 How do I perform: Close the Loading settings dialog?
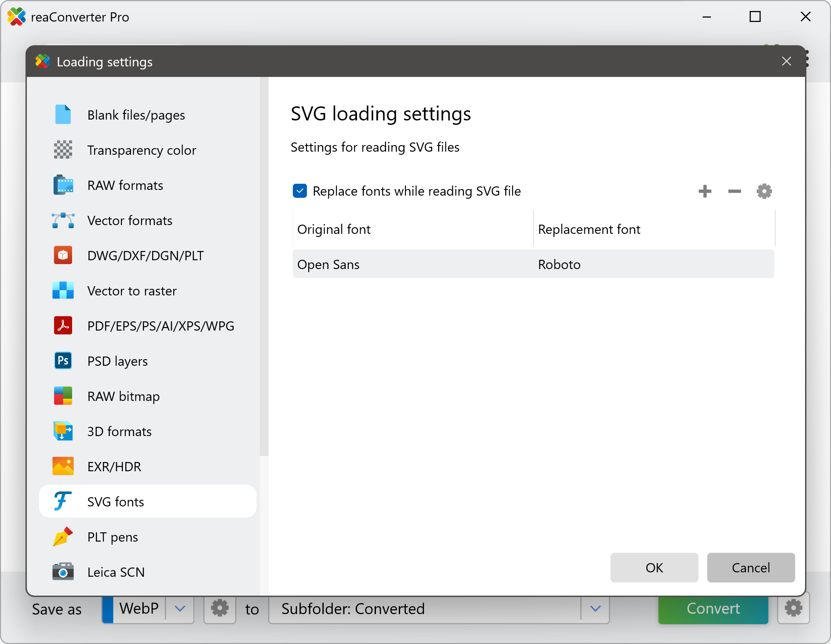tap(786, 62)
